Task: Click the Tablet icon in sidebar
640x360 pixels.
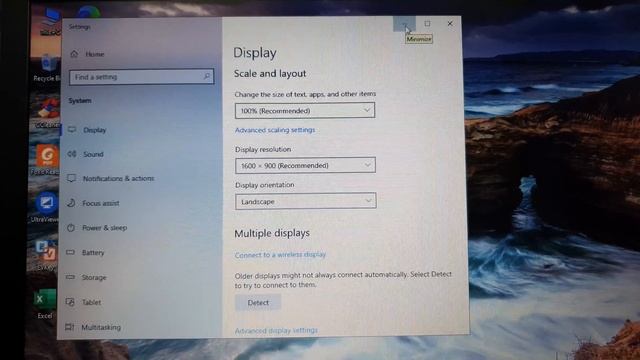Action: [70, 302]
